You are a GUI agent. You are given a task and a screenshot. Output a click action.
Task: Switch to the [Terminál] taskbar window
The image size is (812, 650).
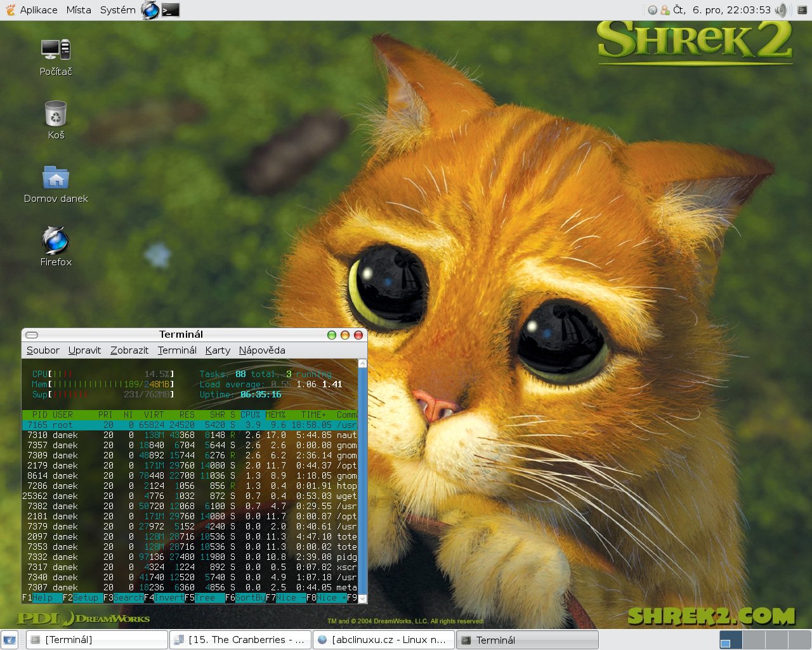point(97,640)
